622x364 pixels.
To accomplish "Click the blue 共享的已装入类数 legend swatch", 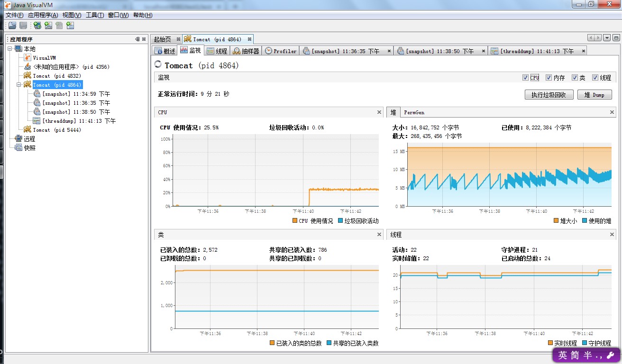I will [x=329, y=343].
